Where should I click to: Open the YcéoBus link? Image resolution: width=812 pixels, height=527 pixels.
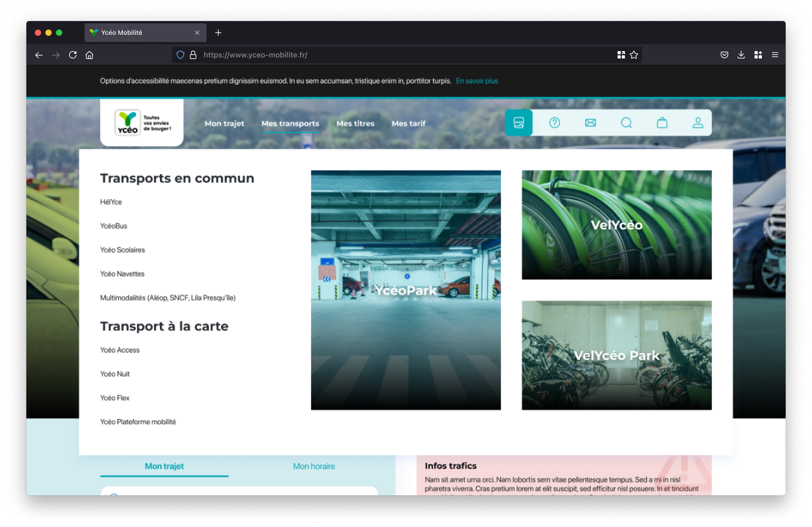click(114, 226)
